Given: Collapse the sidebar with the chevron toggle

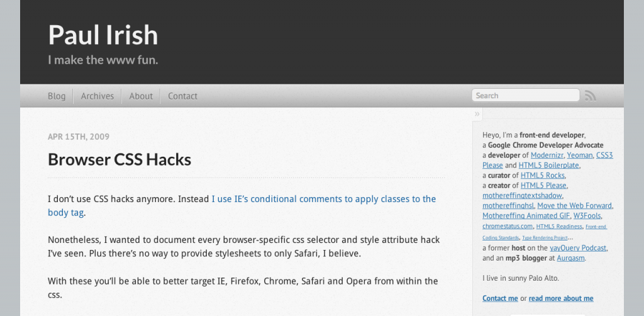Looking at the screenshot, I should click(477, 114).
